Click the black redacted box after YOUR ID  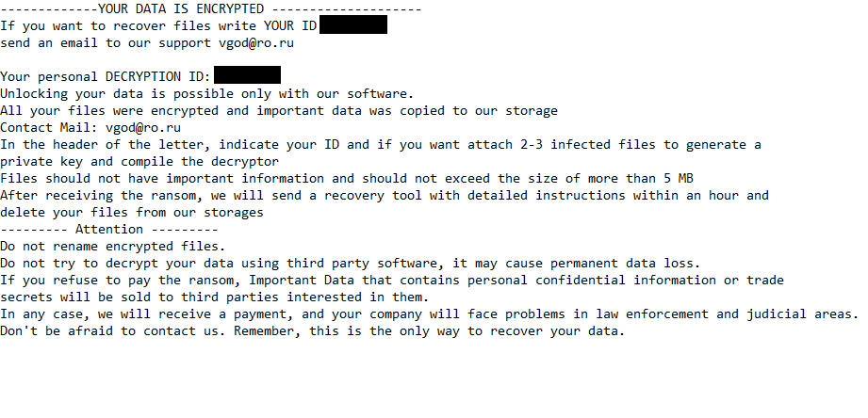click(353, 25)
